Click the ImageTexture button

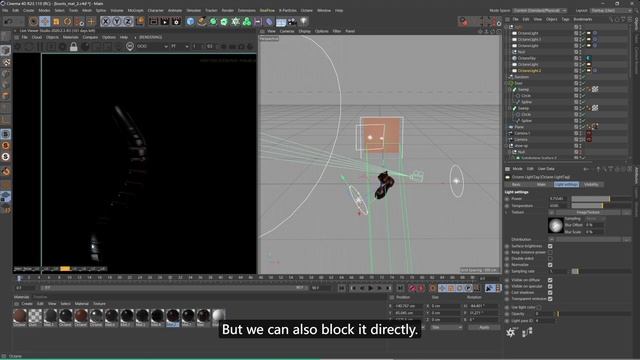[x=588, y=213]
